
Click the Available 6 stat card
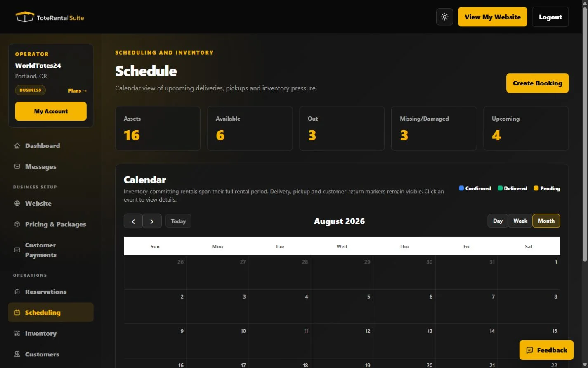pos(250,128)
